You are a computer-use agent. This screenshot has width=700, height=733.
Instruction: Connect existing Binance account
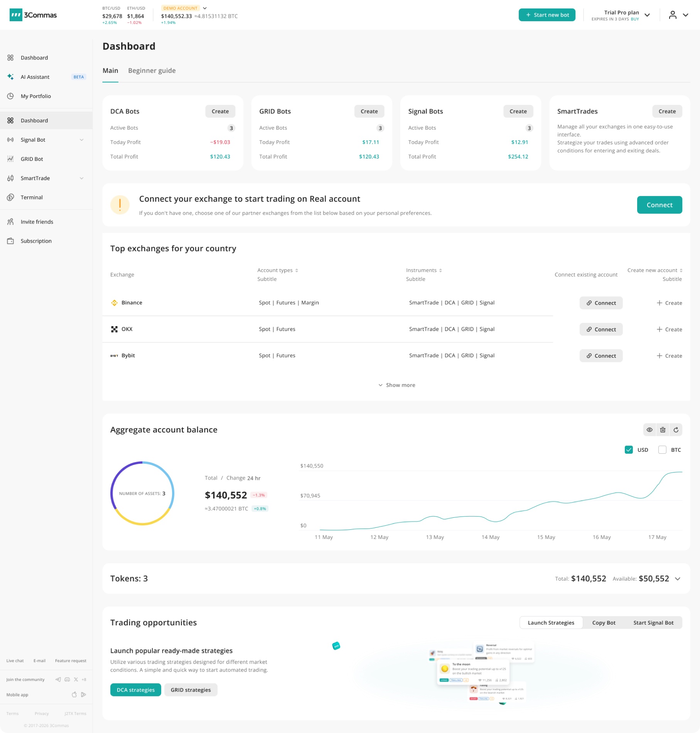[x=601, y=303]
